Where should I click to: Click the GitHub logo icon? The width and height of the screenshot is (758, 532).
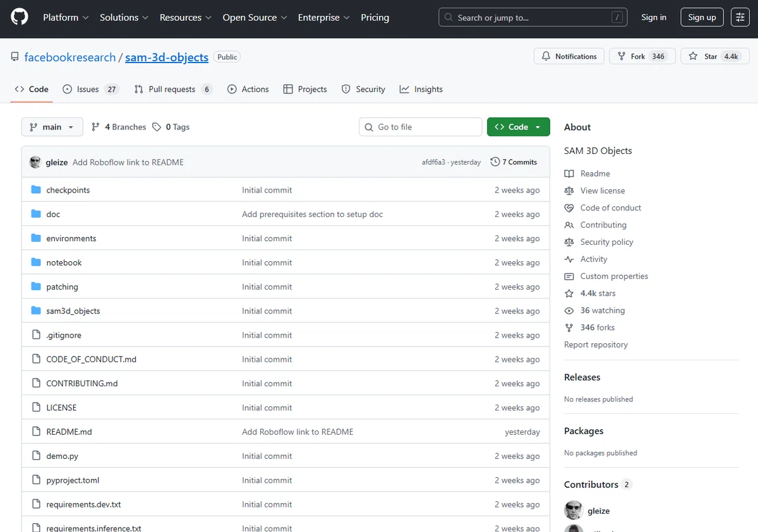(x=20, y=17)
